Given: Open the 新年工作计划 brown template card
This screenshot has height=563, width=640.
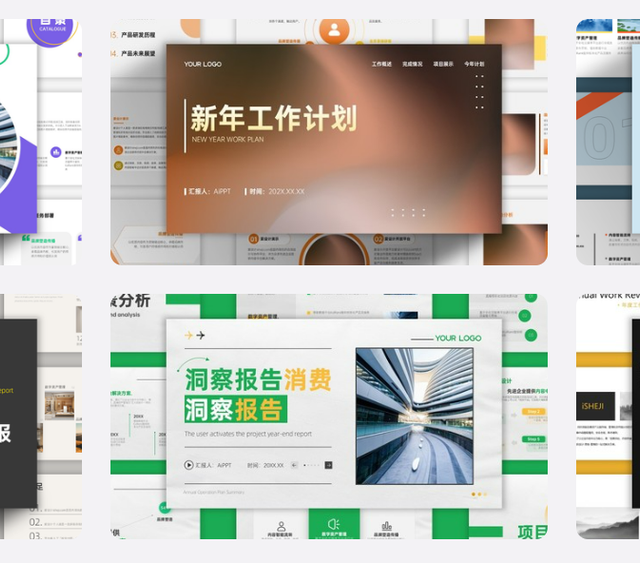Looking at the screenshot, I should click(x=329, y=142).
